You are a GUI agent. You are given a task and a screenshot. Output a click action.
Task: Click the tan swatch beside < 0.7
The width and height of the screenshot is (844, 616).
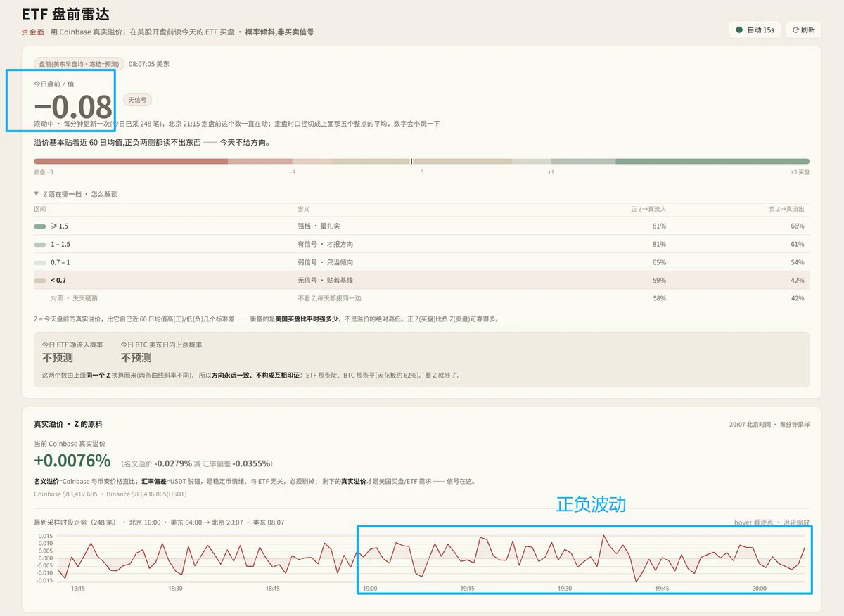[x=40, y=281]
